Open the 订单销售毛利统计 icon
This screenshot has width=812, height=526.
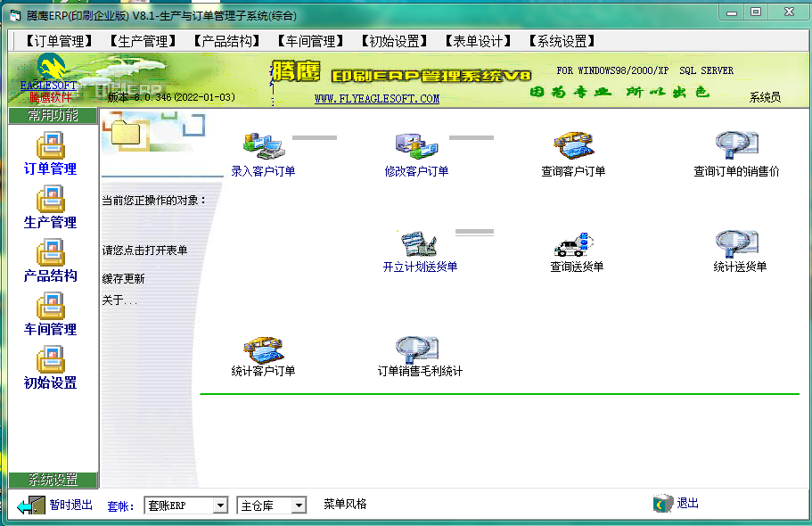417,349
